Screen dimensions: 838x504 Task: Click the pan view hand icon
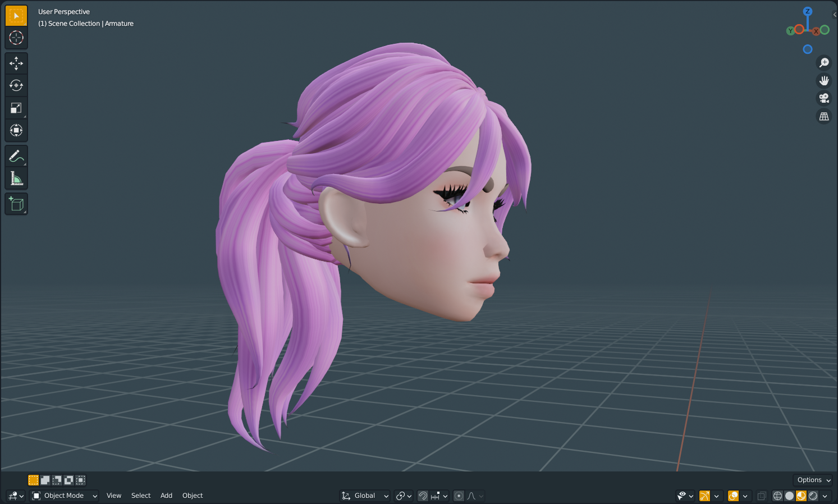pos(823,80)
